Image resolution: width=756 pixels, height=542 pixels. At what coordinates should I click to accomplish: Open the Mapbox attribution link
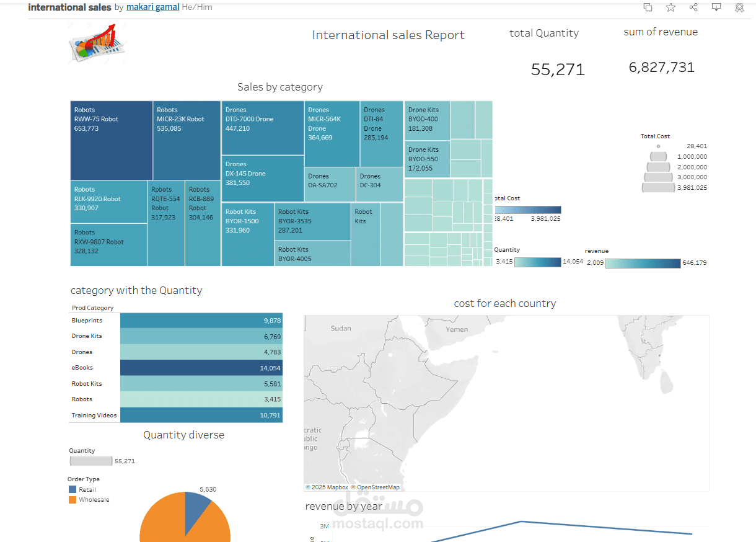coord(327,487)
